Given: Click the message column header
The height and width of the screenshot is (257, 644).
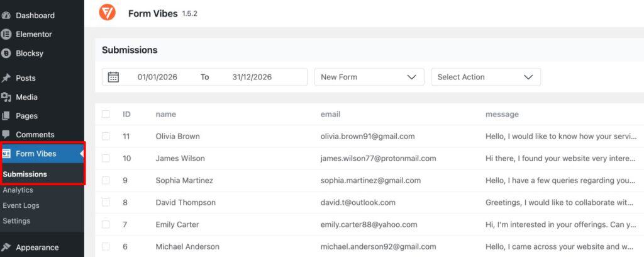Looking at the screenshot, I should [x=502, y=114].
